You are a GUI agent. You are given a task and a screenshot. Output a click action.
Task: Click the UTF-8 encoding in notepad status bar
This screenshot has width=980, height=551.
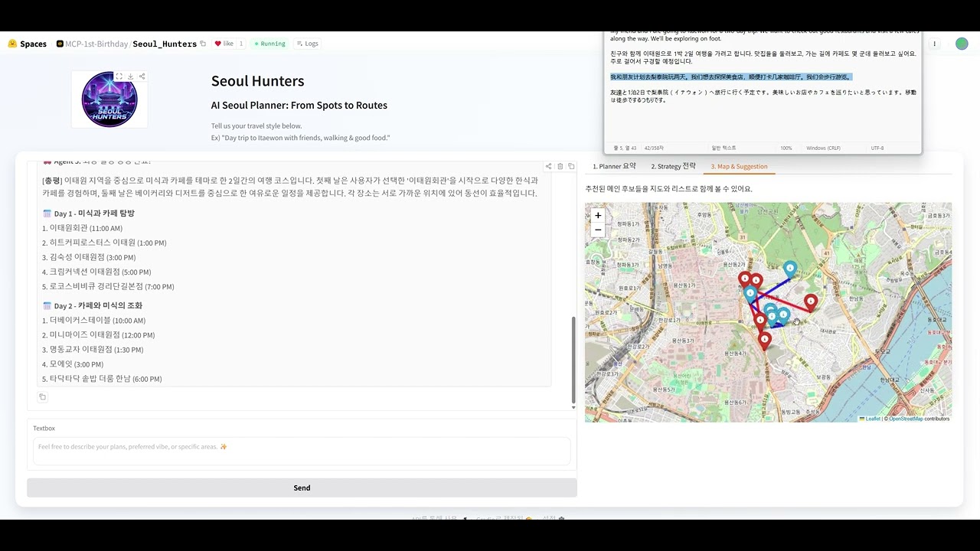877,148
